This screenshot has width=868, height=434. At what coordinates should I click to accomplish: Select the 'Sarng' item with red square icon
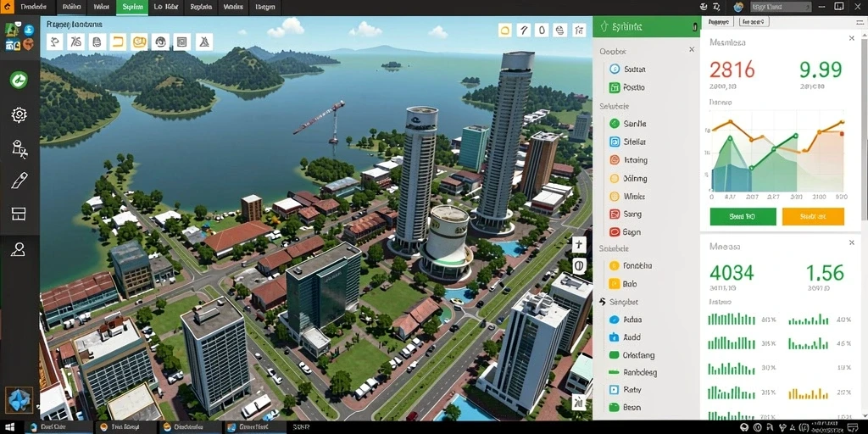pyautogui.click(x=626, y=214)
